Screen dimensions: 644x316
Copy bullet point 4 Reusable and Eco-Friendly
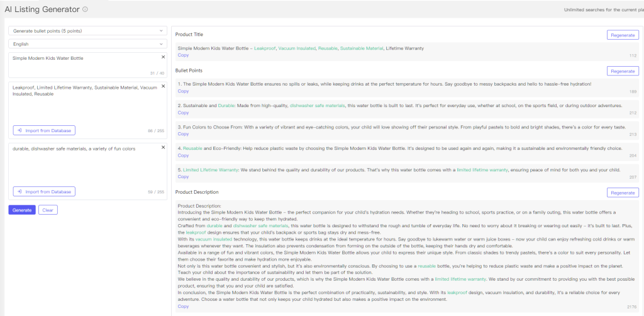[183, 155]
